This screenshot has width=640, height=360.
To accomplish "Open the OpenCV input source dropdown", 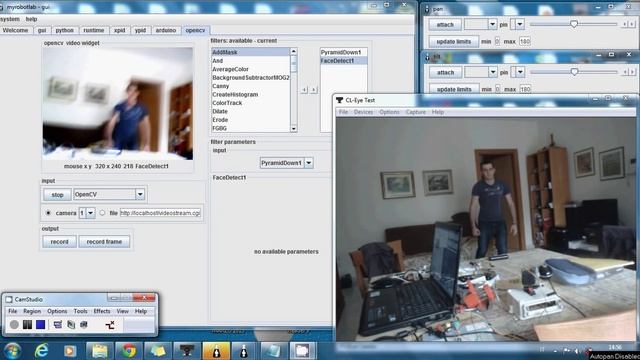I will 140,194.
